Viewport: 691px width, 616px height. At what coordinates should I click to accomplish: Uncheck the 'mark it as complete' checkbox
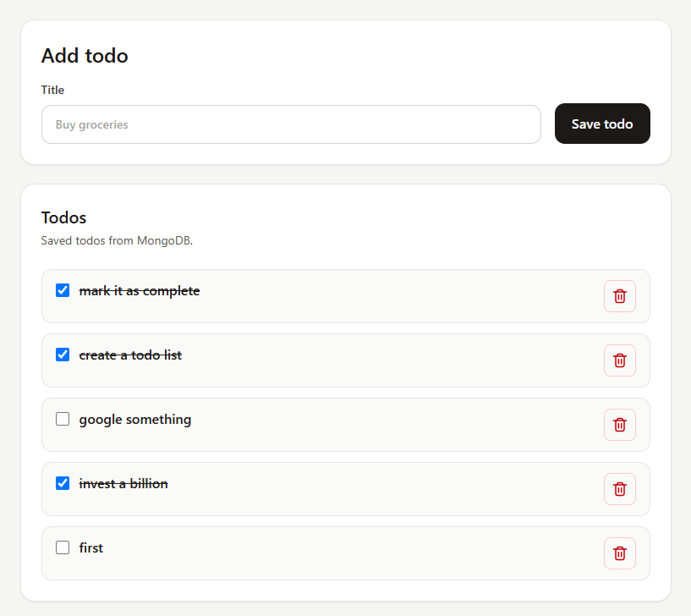pos(63,290)
